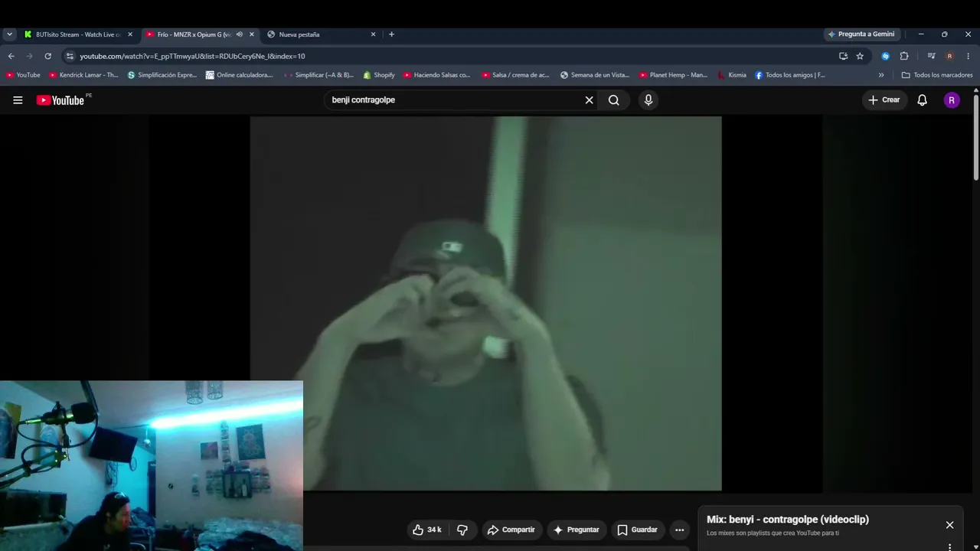Save the video with Guardar
This screenshot has width=980, height=551.
click(x=637, y=530)
